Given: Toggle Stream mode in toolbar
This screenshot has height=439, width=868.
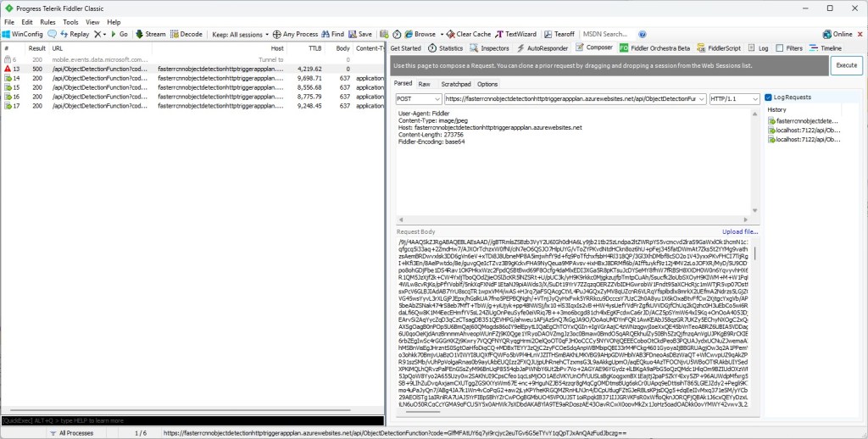Looking at the screenshot, I should (138, 34).
